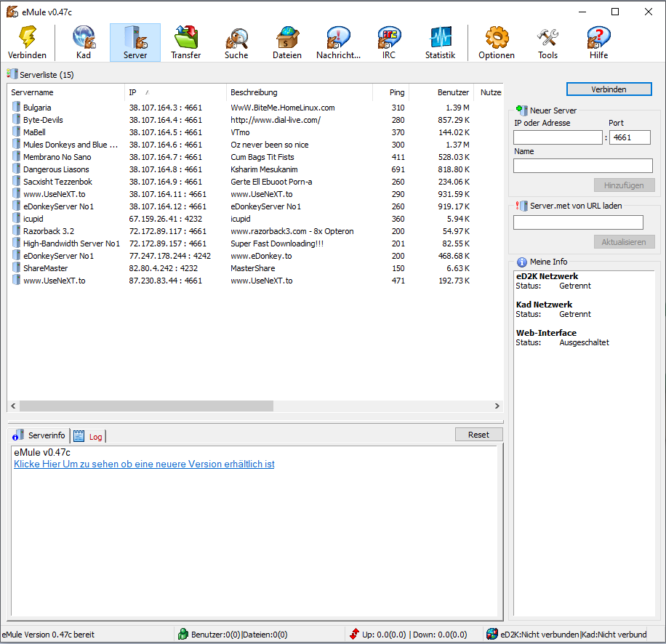Screen dimensions: 666x644
Task: Select the MaBell server row
Action: 255,132
